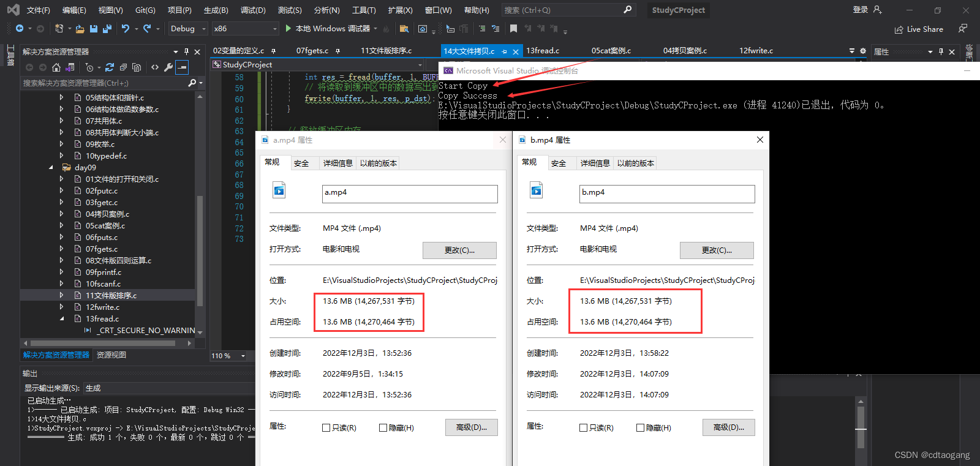This screenshot has width=980, height=466.
Task: Click the Solution Explorer vertical scrollbar
Action: click(200, 251)
